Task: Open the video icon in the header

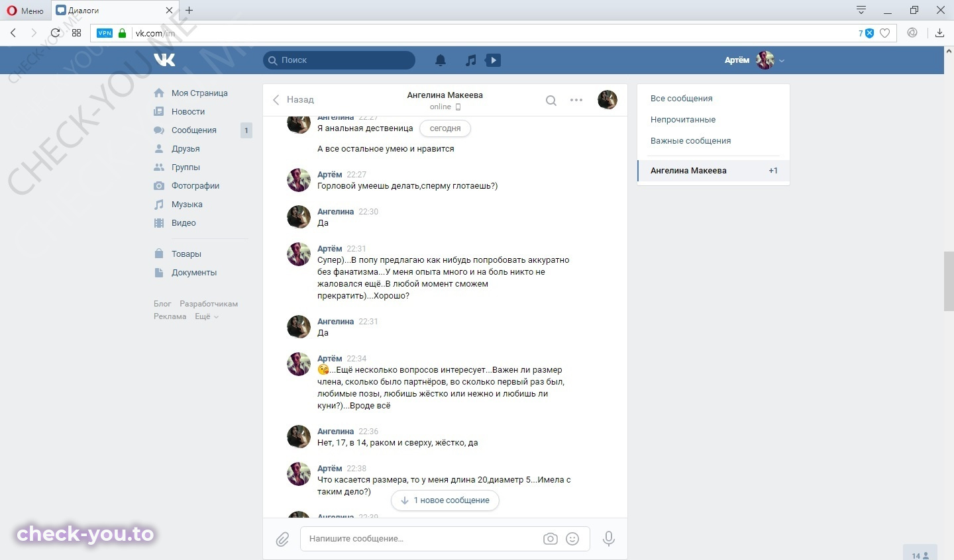Action: point(493,60)
